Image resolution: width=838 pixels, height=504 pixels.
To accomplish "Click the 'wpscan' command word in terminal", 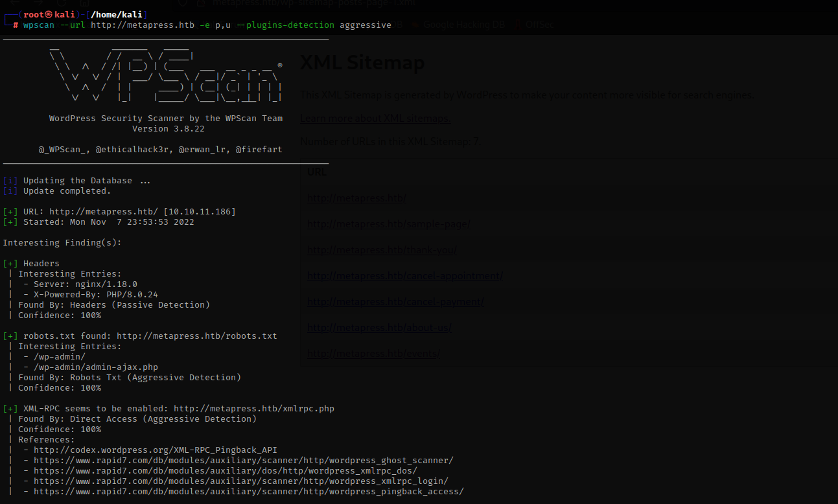I will tap(39, 25).
